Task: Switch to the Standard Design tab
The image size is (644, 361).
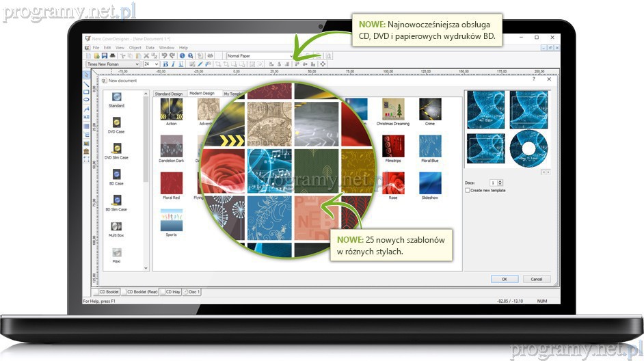Action: (168, 94)
